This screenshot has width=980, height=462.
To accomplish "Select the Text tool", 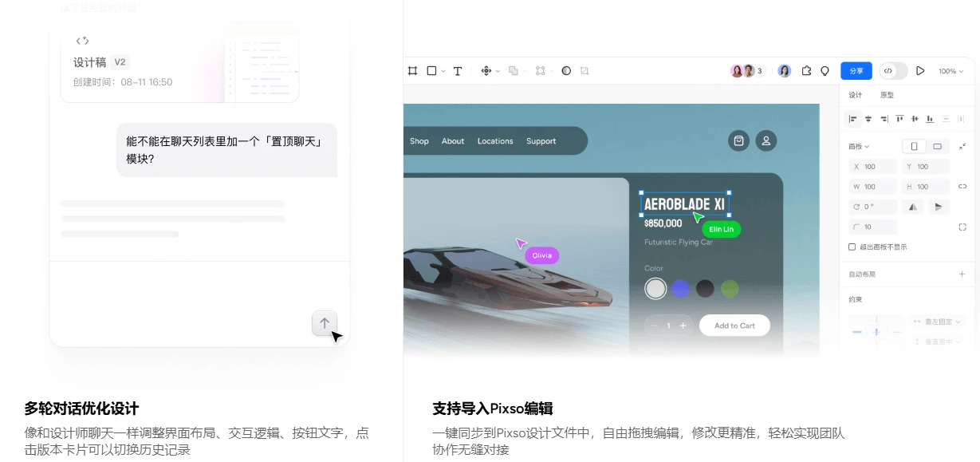I will click(458, 71).
